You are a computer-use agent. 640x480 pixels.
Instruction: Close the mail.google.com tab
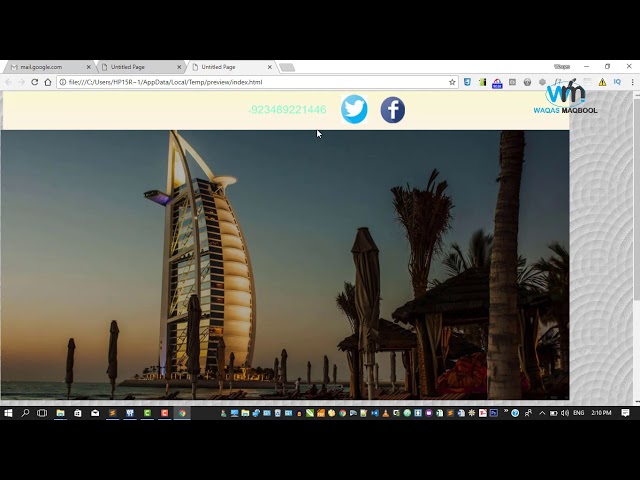point(89,67)
